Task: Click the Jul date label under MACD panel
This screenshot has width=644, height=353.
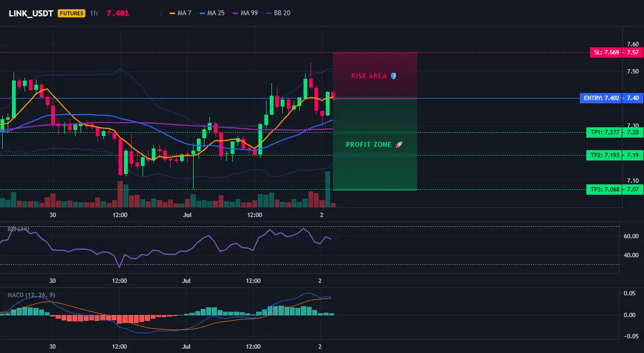Action: tap(187, 346)
